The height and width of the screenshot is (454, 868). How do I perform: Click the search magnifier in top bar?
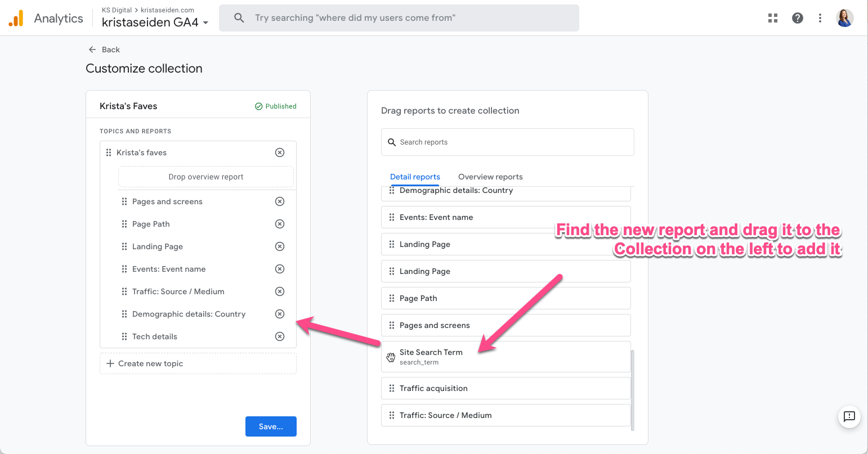pyautogui.click(x=239, y=18)
